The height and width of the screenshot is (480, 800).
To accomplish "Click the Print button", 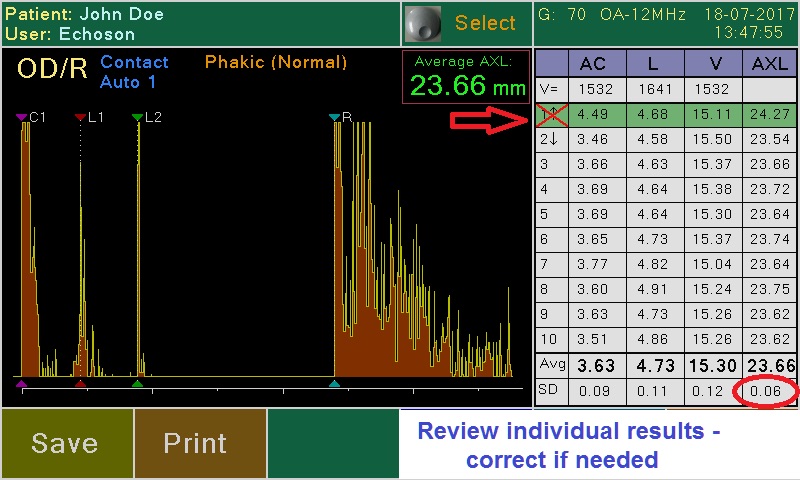I will point(200,443).
